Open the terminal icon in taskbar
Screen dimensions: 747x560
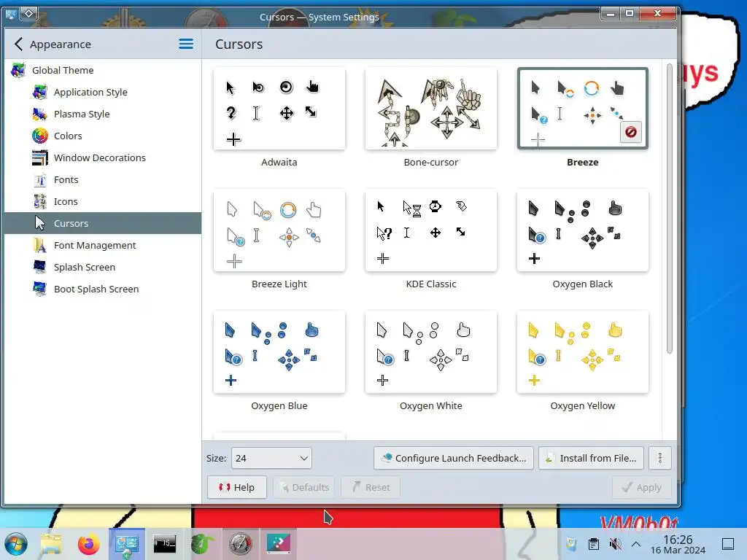click(164, 544)
